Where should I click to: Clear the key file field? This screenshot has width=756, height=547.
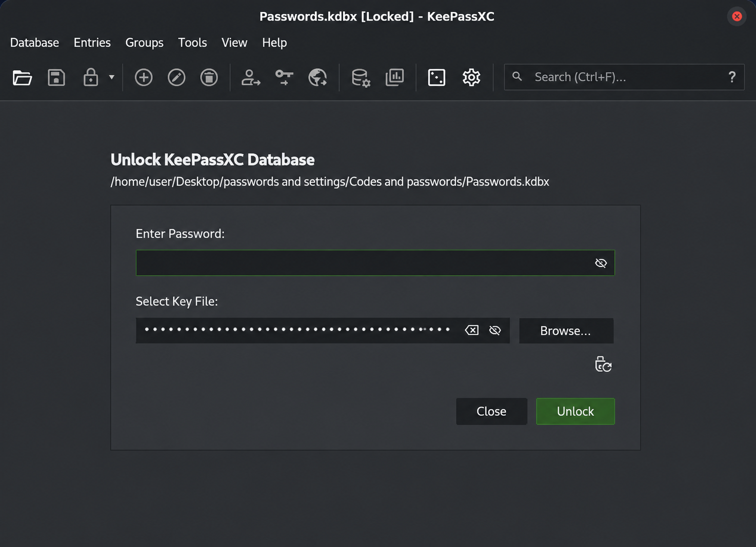[x=472, y=330]
